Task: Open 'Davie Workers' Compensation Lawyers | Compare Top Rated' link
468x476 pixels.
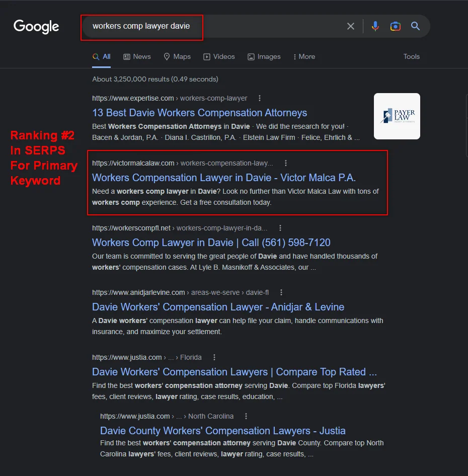Action: pyautogui.click(x=235, y=372)
